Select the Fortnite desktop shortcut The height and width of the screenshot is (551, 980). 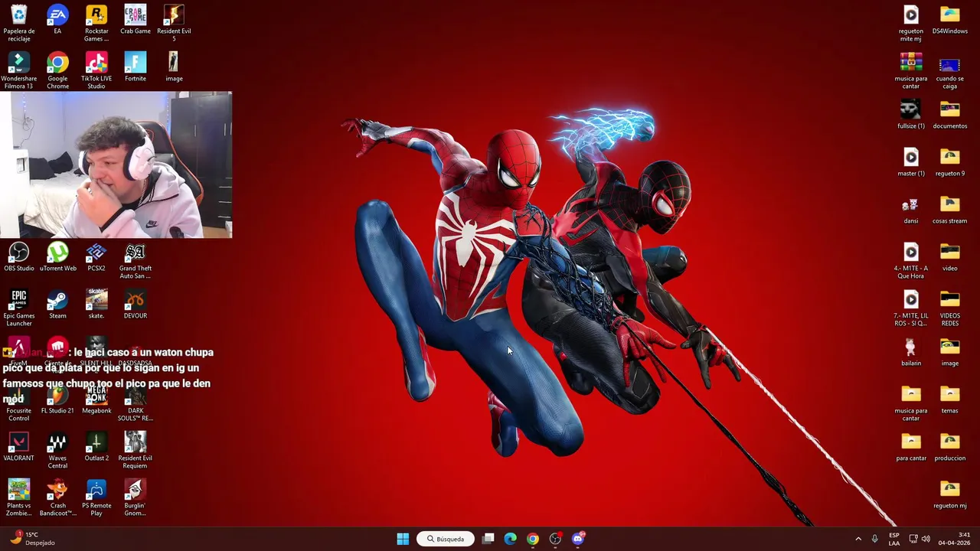136,67
